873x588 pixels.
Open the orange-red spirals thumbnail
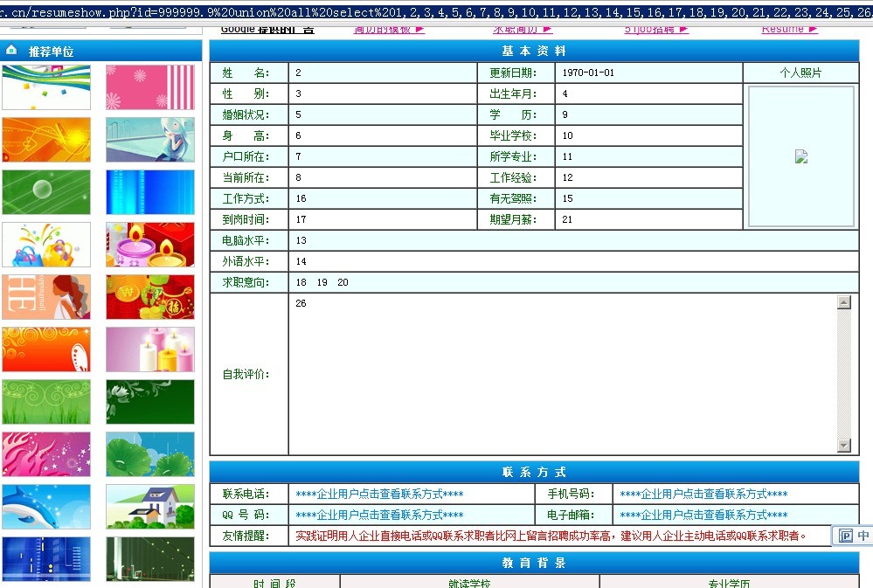click(46, 349)
